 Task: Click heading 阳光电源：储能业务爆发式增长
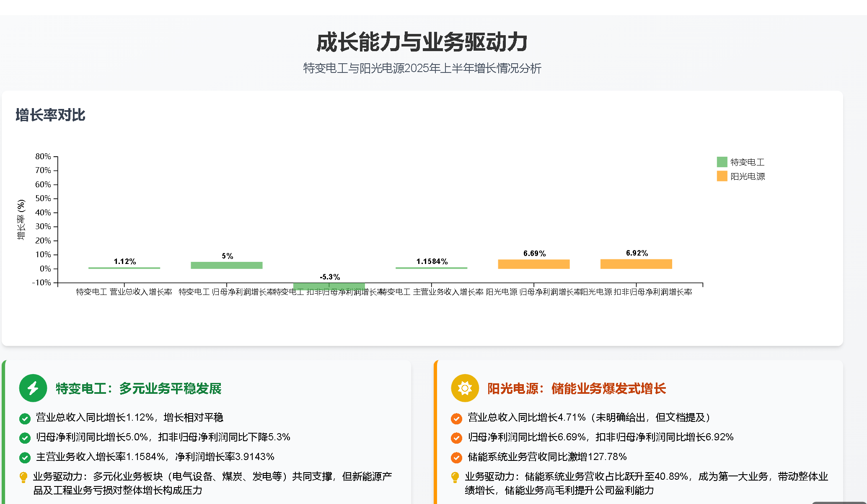click(x=576, y=388)
